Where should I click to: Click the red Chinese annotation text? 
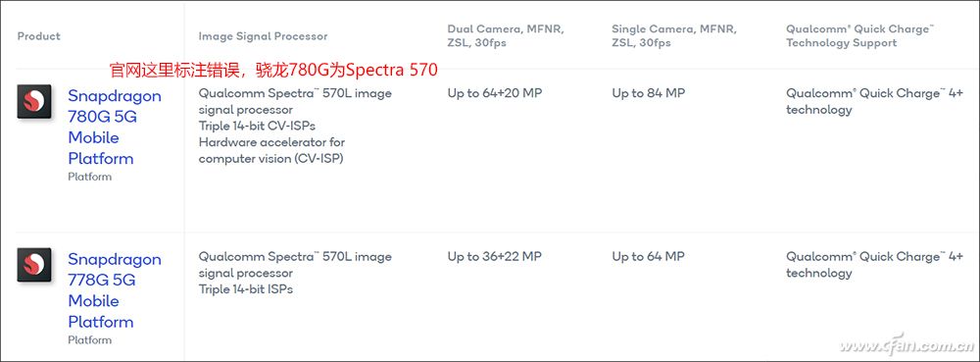(273, 70)
